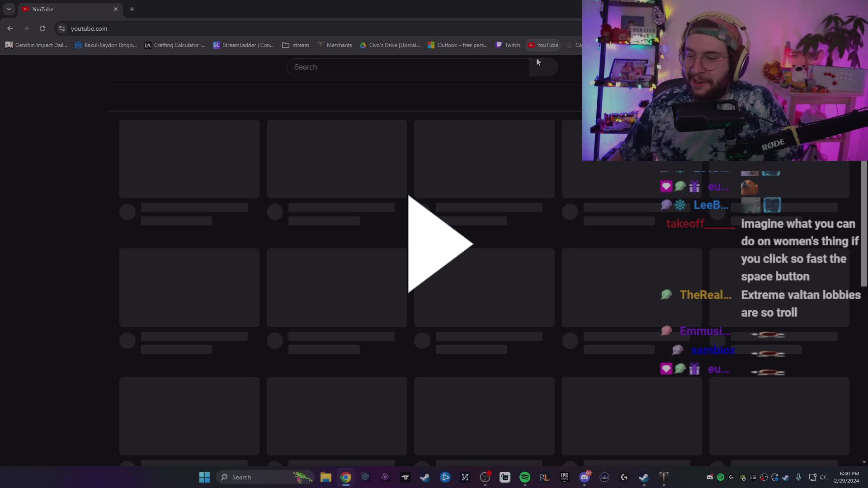868x488 pixels.
Task: Launch OBS Studio from the taskbar
Action: coord(486,477)
